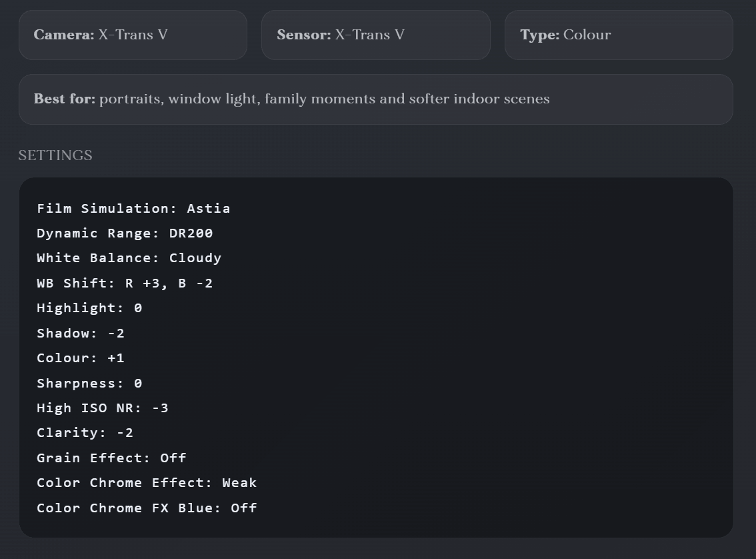Click the High ISO NR: -3 line
Screen dimensions: 756x559
click(x=103, y=408)
